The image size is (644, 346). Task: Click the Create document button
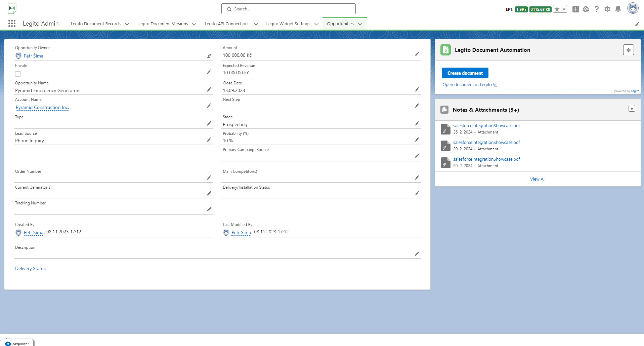pos(465,73)
